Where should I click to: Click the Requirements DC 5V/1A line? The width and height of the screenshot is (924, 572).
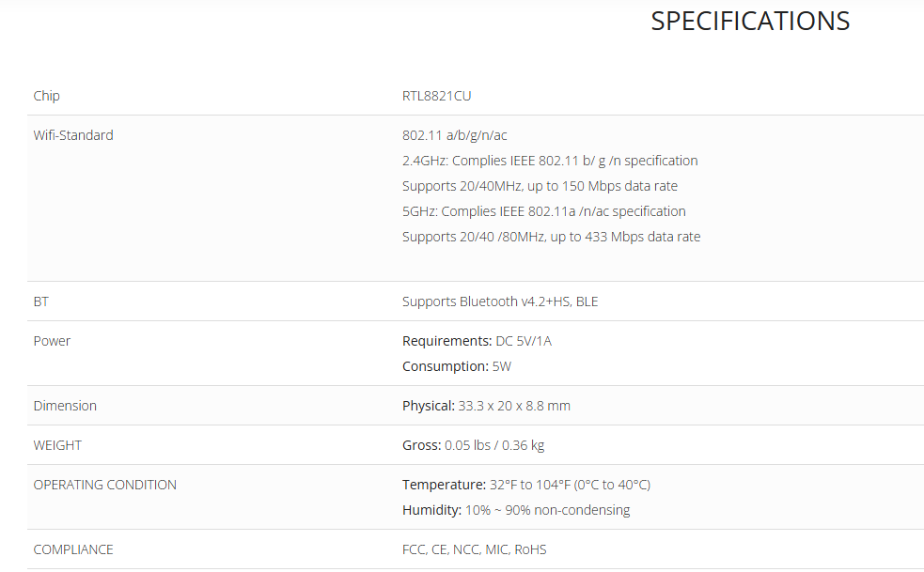click(x=477, y=341)
